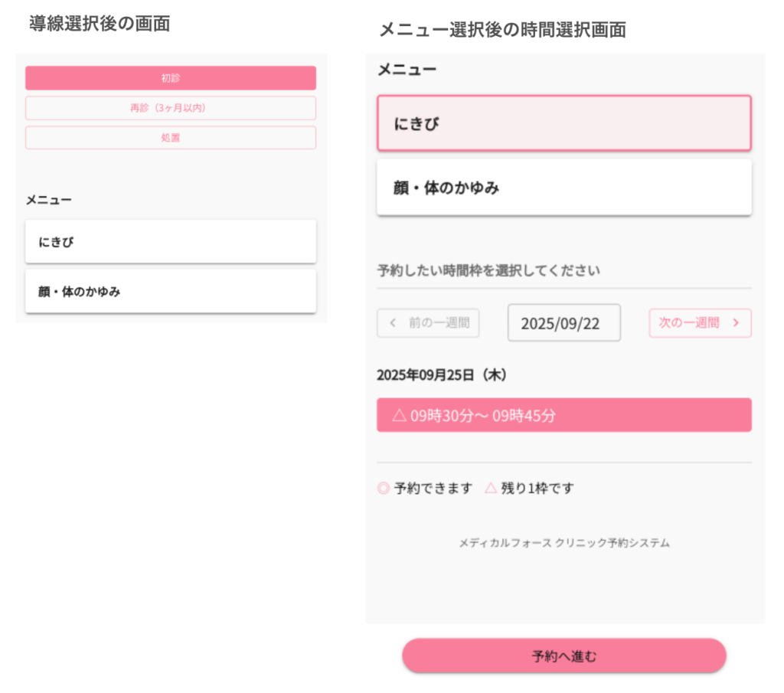784x693 pixels.
Task: Click the メディカルフォース クリニック予約システム footer text
Action: click(x=563, y=543)
